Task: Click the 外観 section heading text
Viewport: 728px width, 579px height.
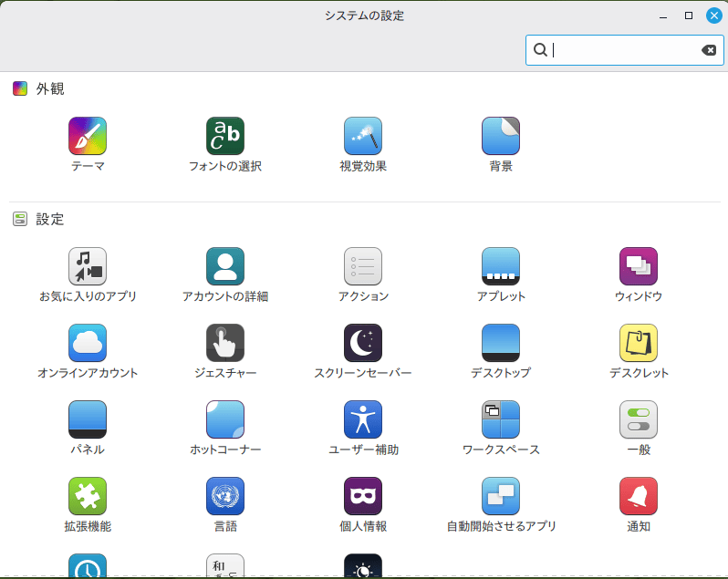Action: click(50, 88)
